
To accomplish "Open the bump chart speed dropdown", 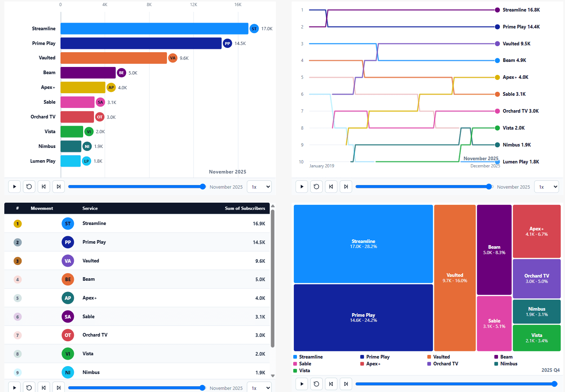I will (547, 187).
